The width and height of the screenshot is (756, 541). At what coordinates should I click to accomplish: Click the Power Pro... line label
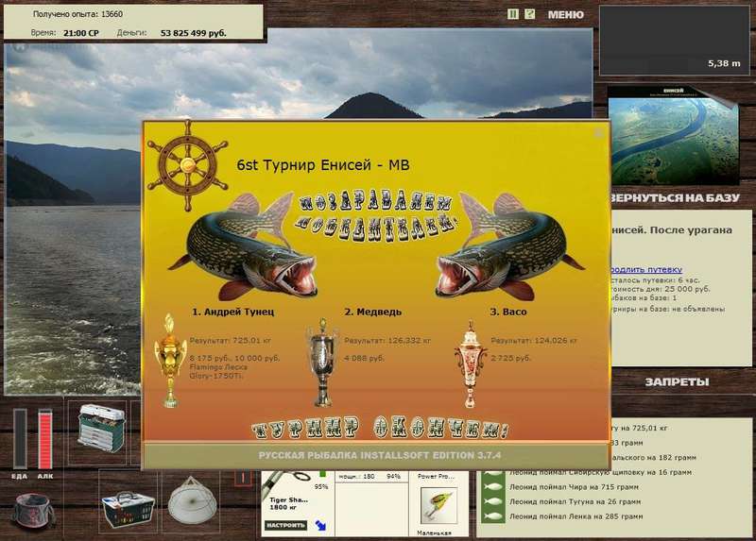tap(436, 476)
